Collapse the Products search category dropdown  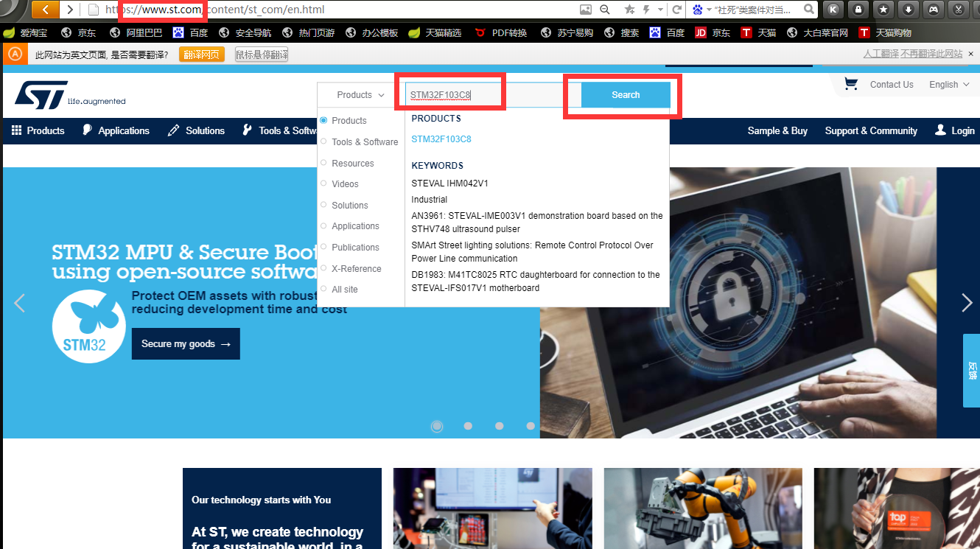pos(361,95)
